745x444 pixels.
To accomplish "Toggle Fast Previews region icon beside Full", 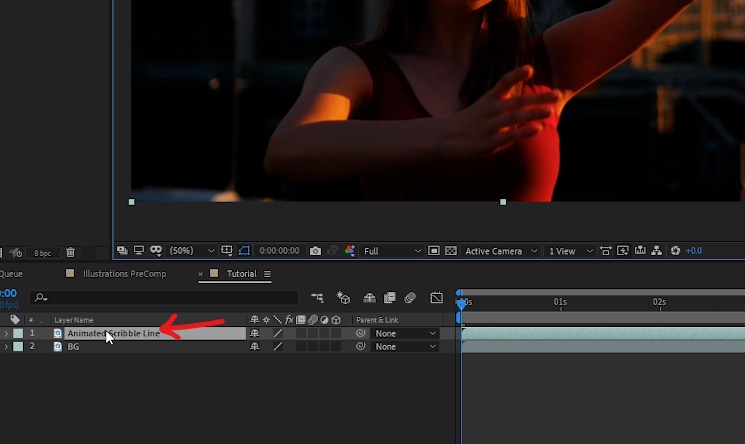I will pos(433,251).
